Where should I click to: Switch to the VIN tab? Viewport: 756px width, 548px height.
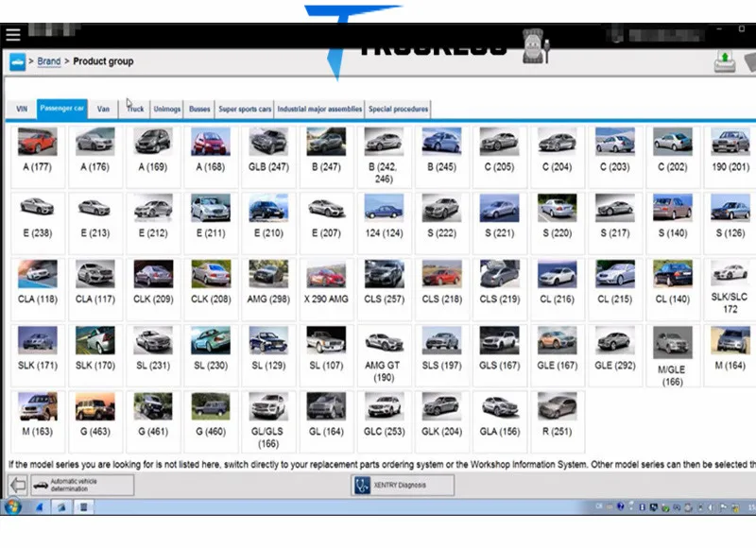(22, 109)
